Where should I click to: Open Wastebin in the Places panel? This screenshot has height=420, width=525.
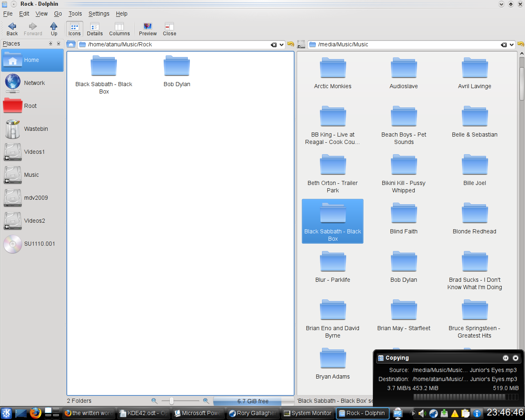32,129
